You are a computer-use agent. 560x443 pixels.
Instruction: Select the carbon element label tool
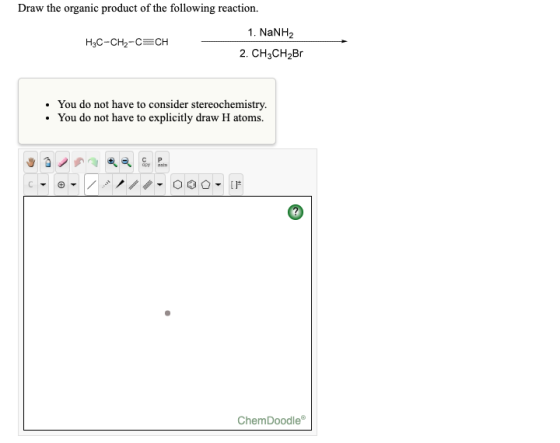(x=31, y=185)
